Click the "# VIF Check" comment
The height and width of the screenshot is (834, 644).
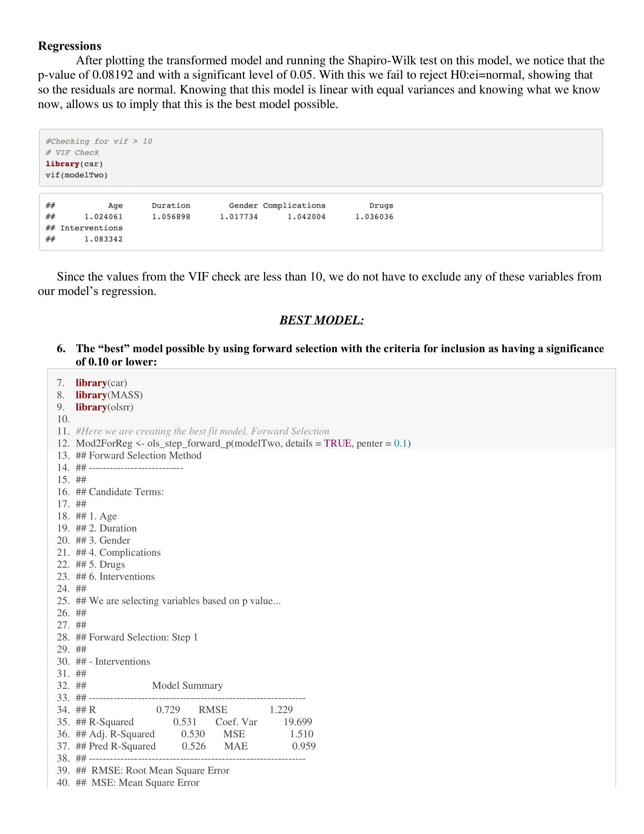point(72,152)
